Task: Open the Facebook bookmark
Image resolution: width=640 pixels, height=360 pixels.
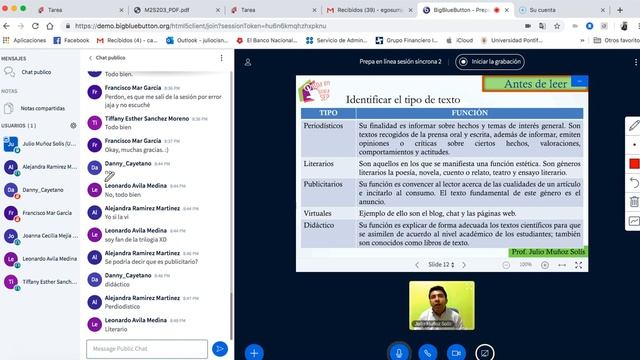Action: (71, 40)
